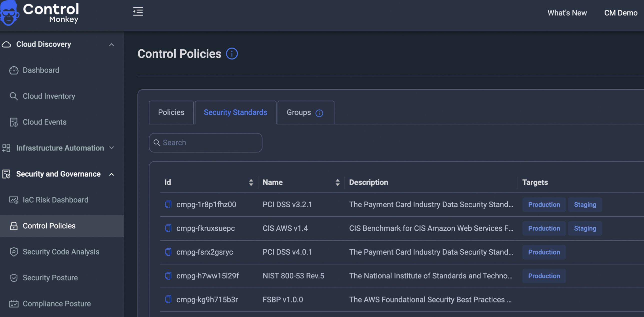
Task: Sort table by the Id column
Action: pos(251,182)
